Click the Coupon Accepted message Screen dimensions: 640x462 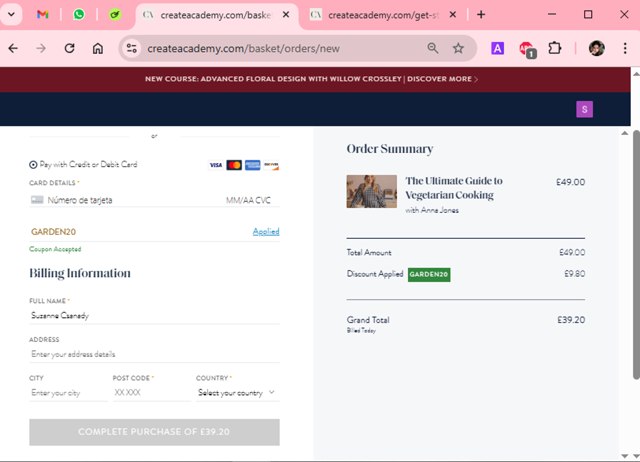click(x=55, y=249)
